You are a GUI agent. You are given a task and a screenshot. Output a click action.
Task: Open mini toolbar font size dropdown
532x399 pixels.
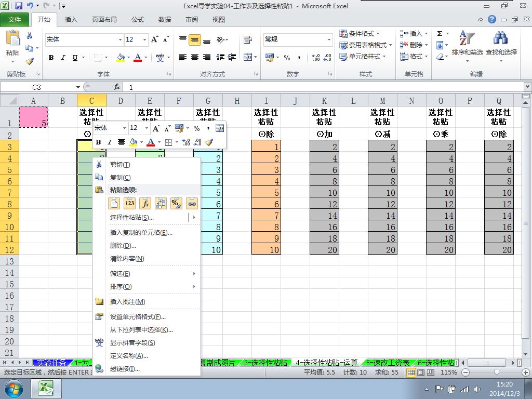(x=147, y=128)
